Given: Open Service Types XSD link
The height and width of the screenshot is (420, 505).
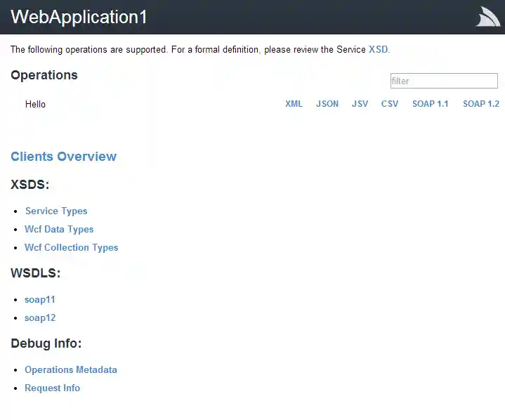Looking at the screenshot, I should click(56, 211).
